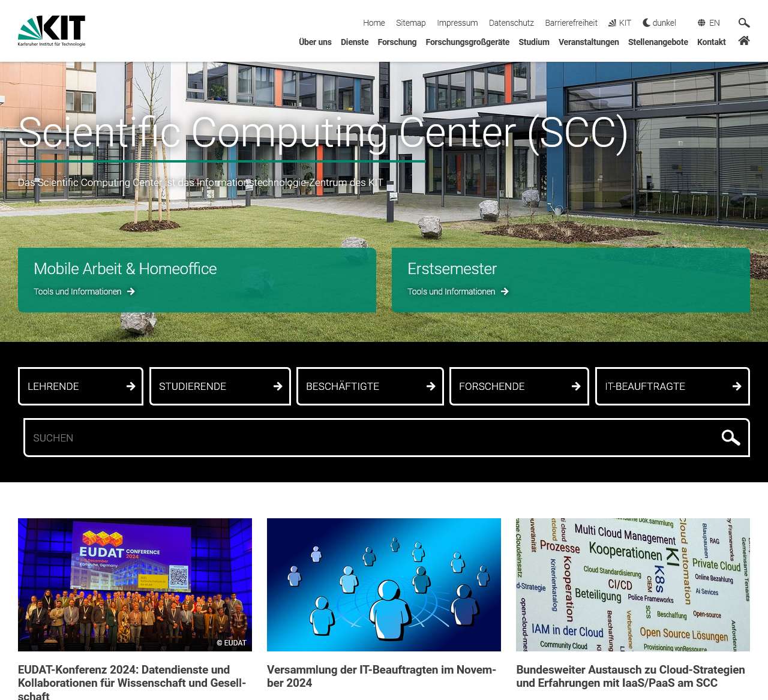
Task: Open the search magnifier icon in top bar
Action: (x=744, y=23)
